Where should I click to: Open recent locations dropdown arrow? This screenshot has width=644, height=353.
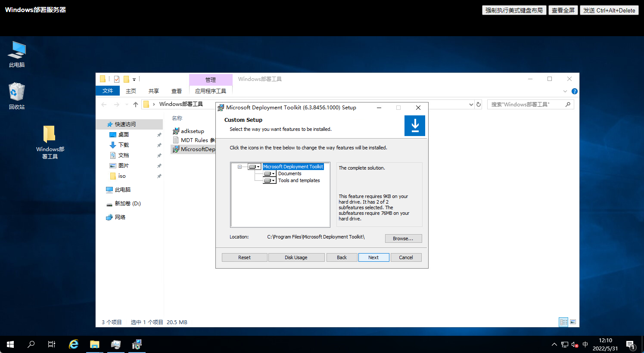click(127, 104)
